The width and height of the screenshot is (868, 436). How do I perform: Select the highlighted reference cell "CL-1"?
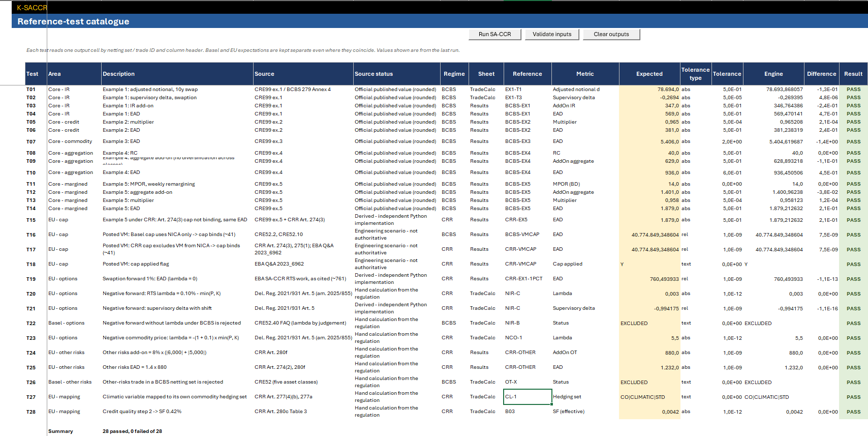(x=528, y=397)
